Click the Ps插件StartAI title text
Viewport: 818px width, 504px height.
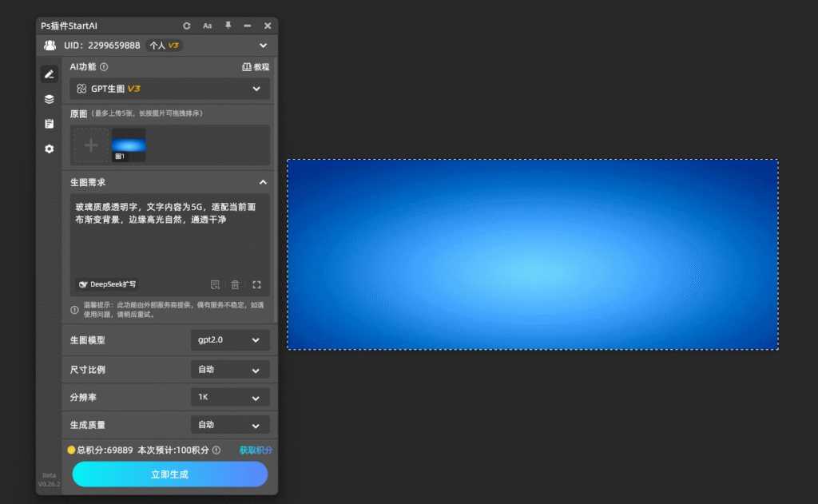tap(69, 26)
